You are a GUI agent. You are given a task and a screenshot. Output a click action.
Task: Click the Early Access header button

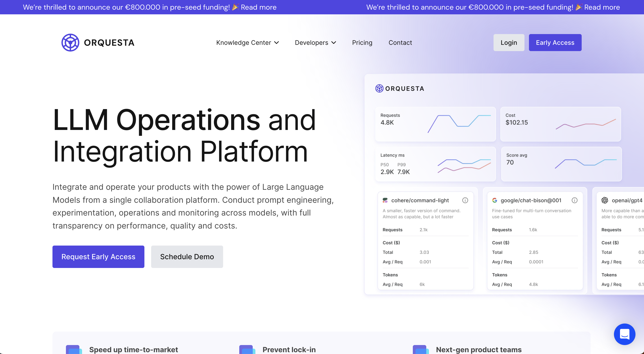click(555, 43)
